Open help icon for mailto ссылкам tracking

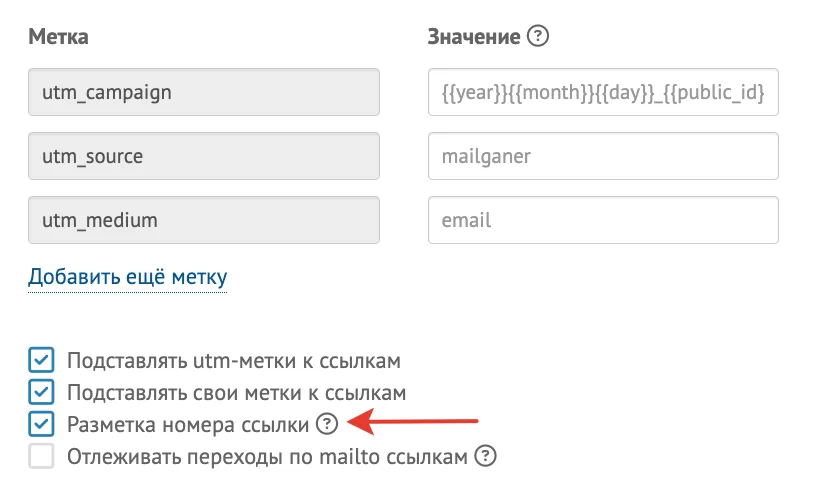(485, 456)
